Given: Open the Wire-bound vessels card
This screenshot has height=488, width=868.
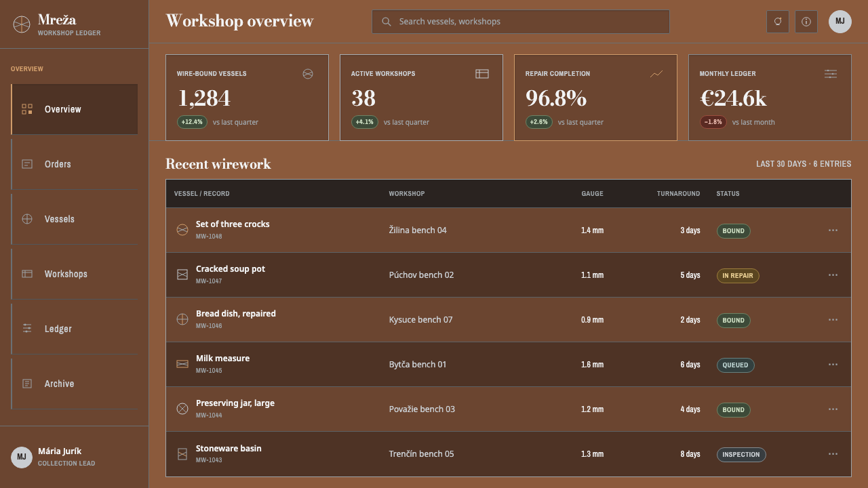Looking at the screenshot, I should pos(247,98).
